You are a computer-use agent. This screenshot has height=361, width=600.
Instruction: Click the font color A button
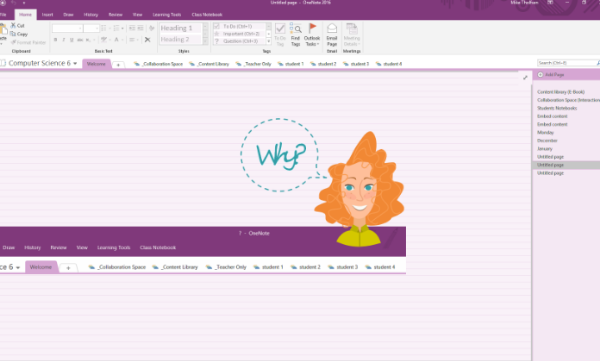point(116,40)
